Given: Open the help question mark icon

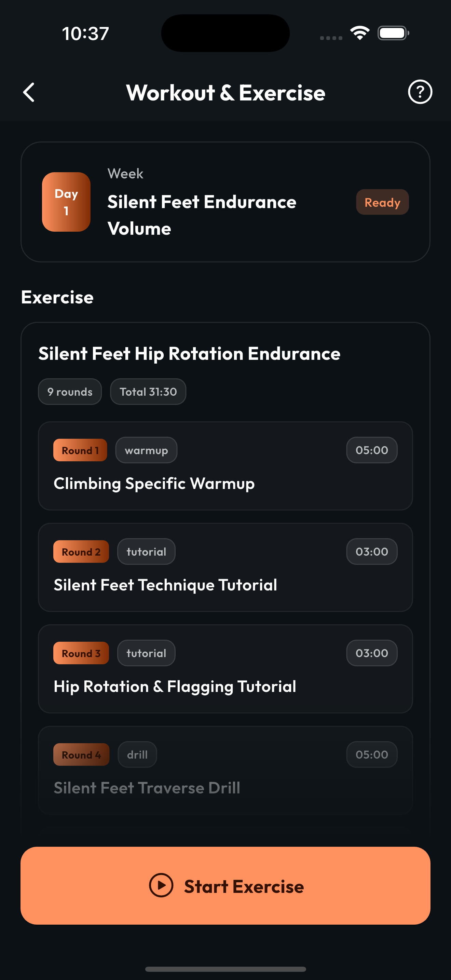Looking at the screenshot, I should (420, 92).
